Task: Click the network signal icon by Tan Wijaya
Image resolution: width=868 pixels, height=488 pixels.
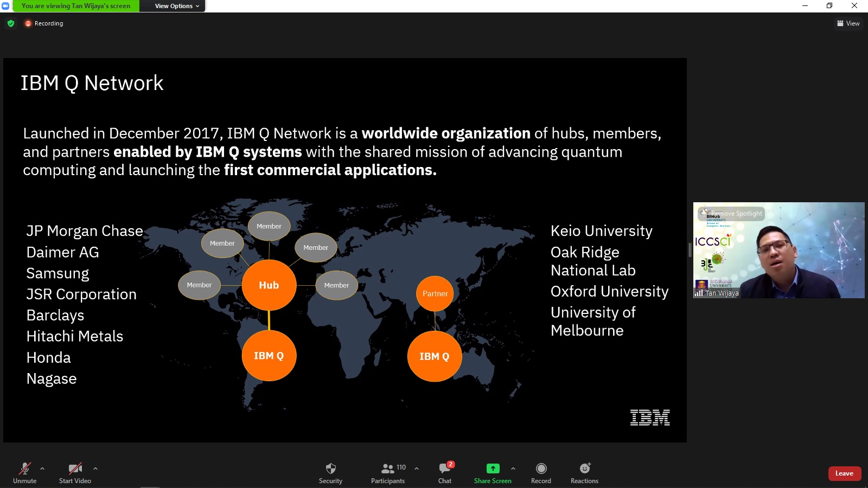Action: click(699, 293)
